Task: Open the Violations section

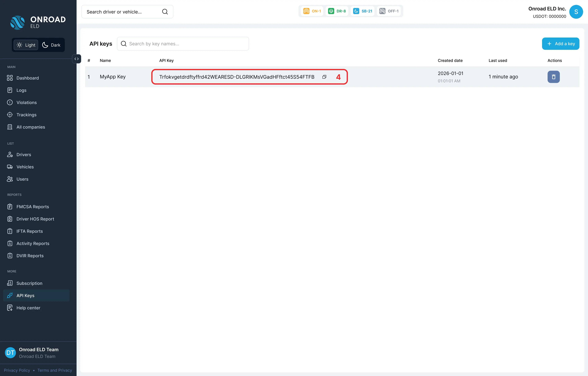Action: 27,102
